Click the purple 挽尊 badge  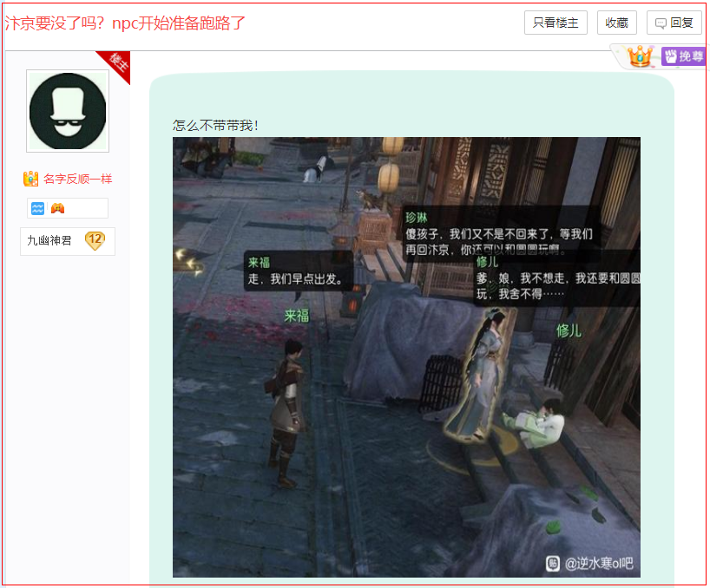[x=684, y=57]
